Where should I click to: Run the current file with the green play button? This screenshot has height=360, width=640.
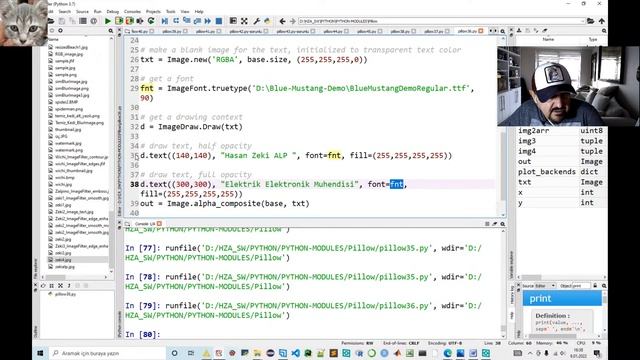108,21
